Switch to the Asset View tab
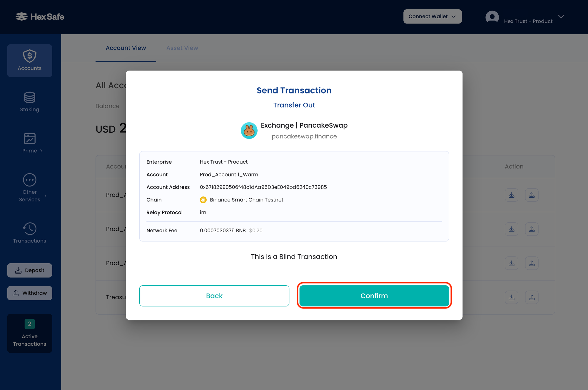This screenshot has height=390, width=588. coord(182,48)
